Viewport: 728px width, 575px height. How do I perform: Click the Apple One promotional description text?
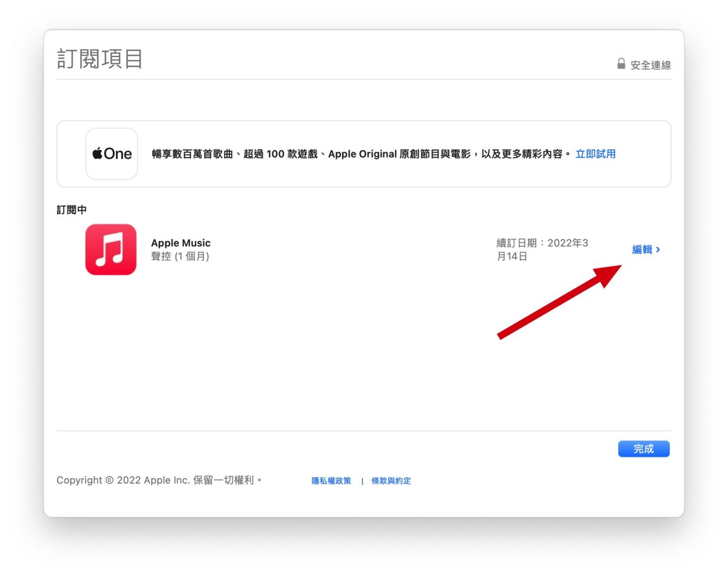(362, 154)
